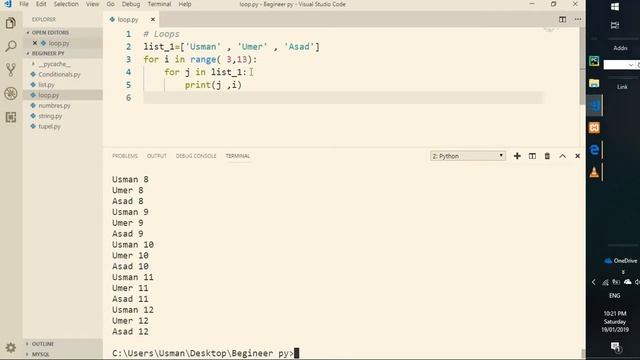Viewport: 640px width, 360px height.
Task: Click the terminal output line Usman 12
Action: click(x=133, y=310)
